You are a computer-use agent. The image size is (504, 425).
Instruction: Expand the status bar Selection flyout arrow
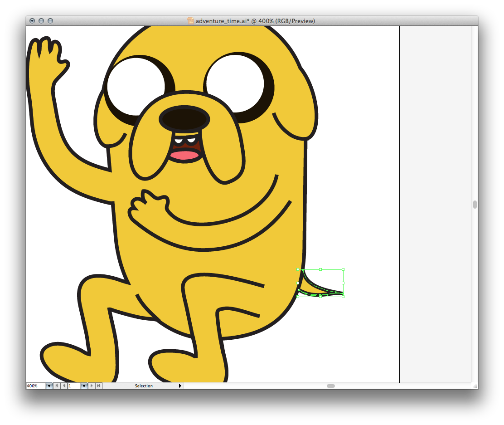tap(180, 386)
